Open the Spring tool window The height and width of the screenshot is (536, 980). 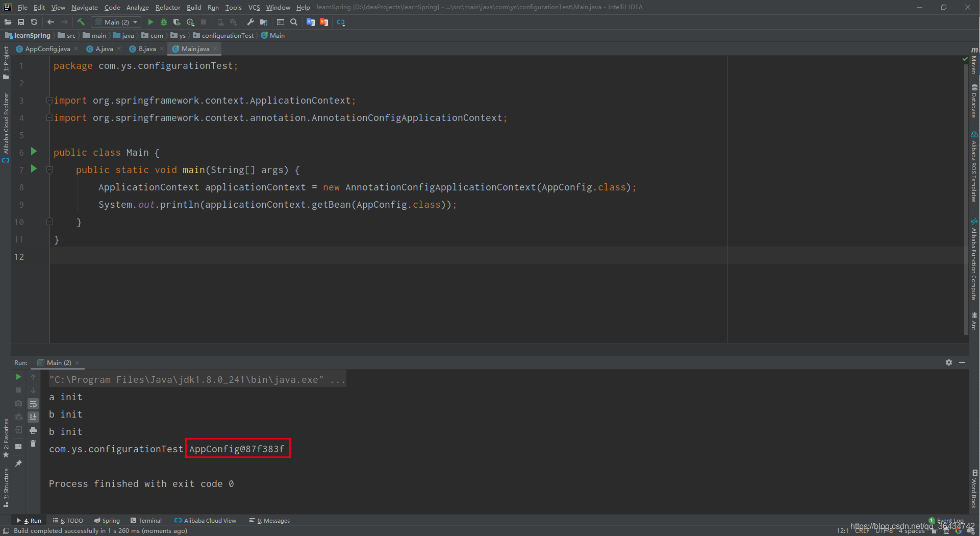[x=107, y=521]
